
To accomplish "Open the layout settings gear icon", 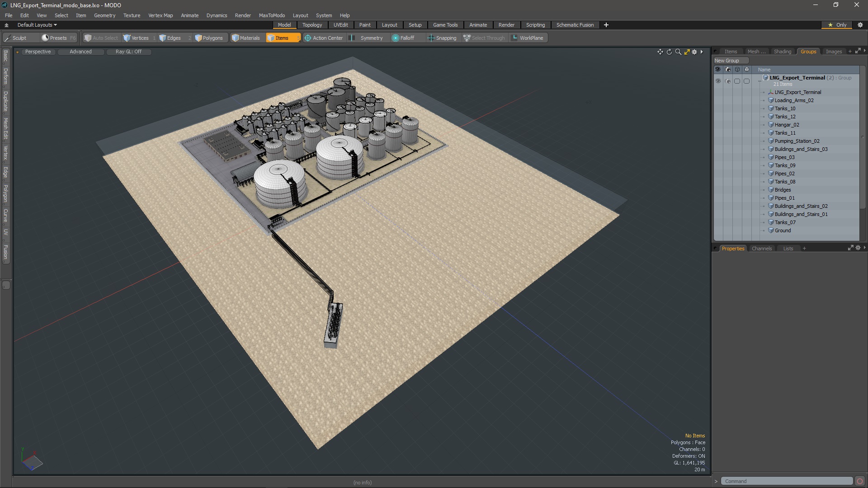I will (x=860, y=25).
